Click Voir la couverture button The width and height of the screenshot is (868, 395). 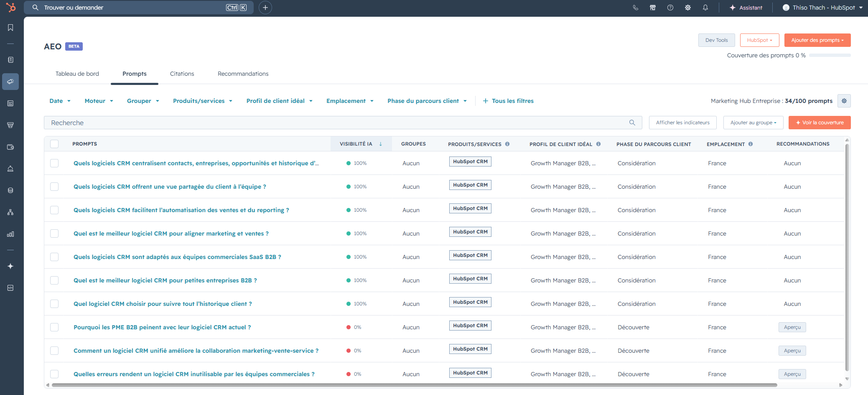pos(820,123)
